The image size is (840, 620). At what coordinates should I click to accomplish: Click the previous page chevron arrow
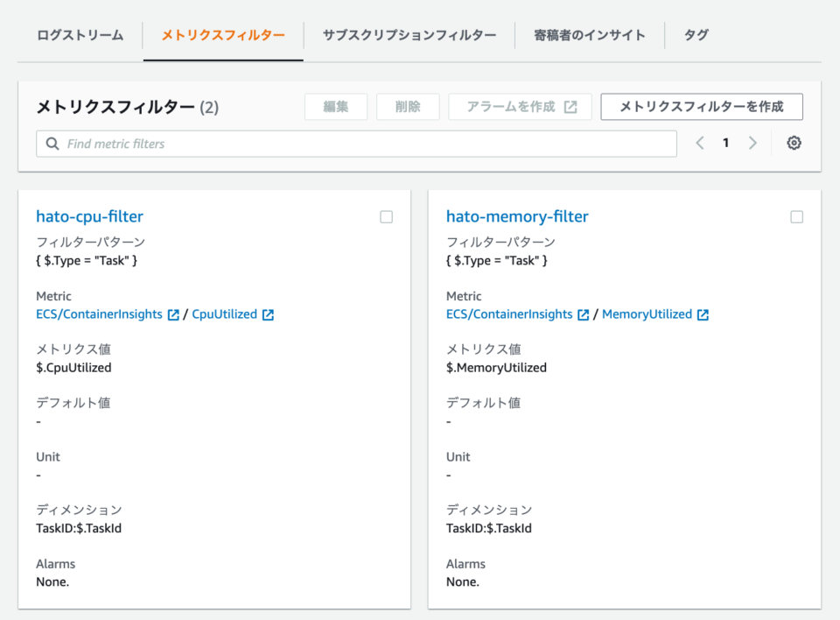pyautogui.click(x=699, y=143)
